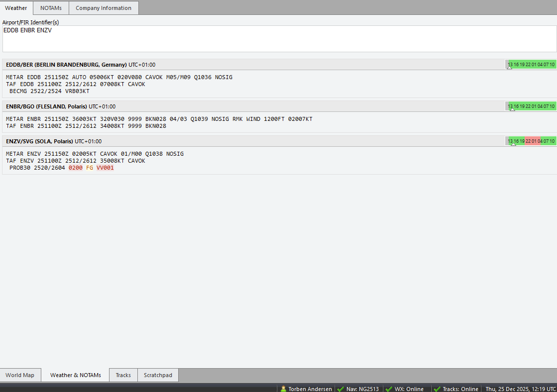Click the triangle time marker on ENBR timeline
557x392 pixels.
coord(509,109)
